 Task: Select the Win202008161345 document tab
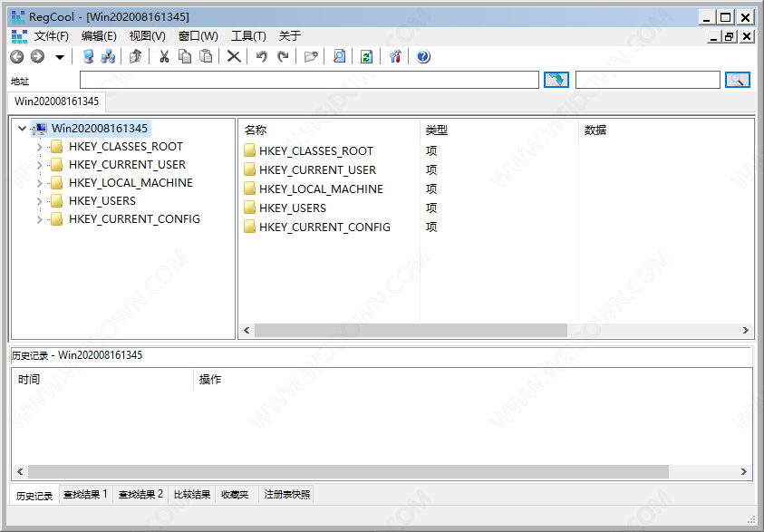56,102
